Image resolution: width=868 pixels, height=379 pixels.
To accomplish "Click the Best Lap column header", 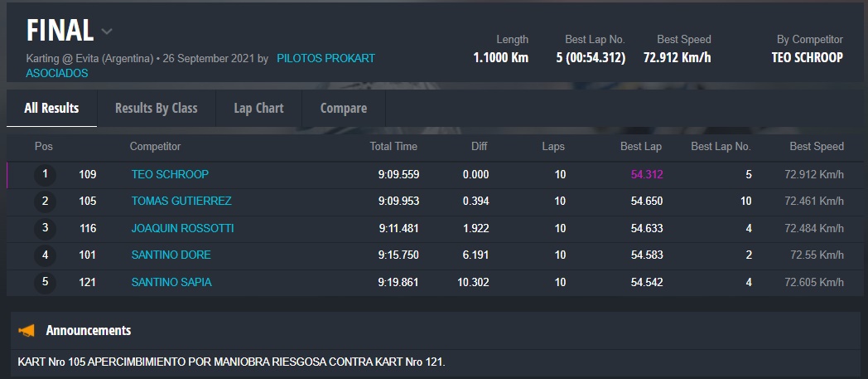I will click(640, 147).
